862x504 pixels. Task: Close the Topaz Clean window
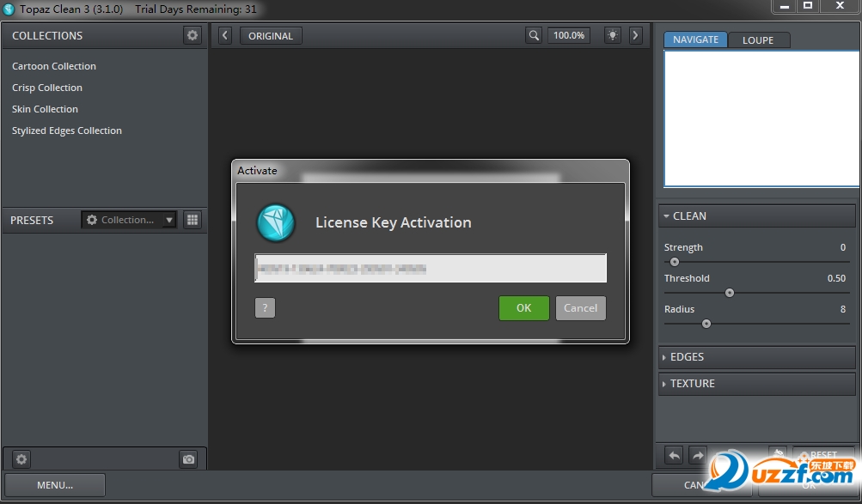point(840,6)
